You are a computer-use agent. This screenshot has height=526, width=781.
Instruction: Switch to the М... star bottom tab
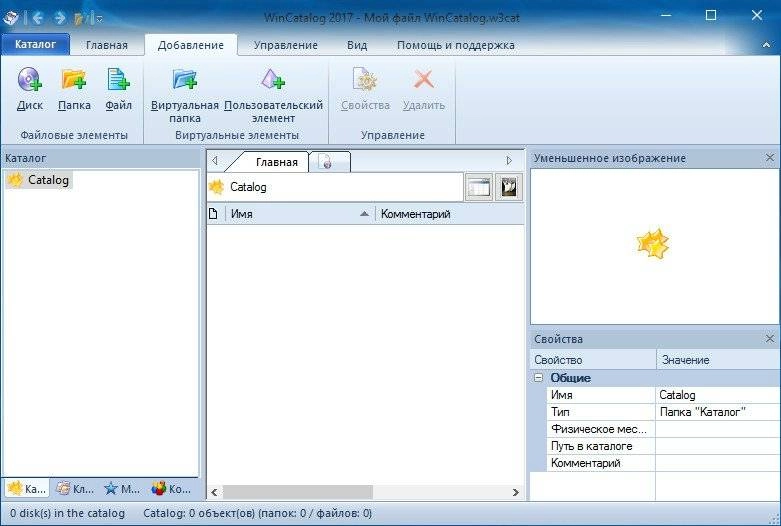pyautogui.click(x=122, y=489)
